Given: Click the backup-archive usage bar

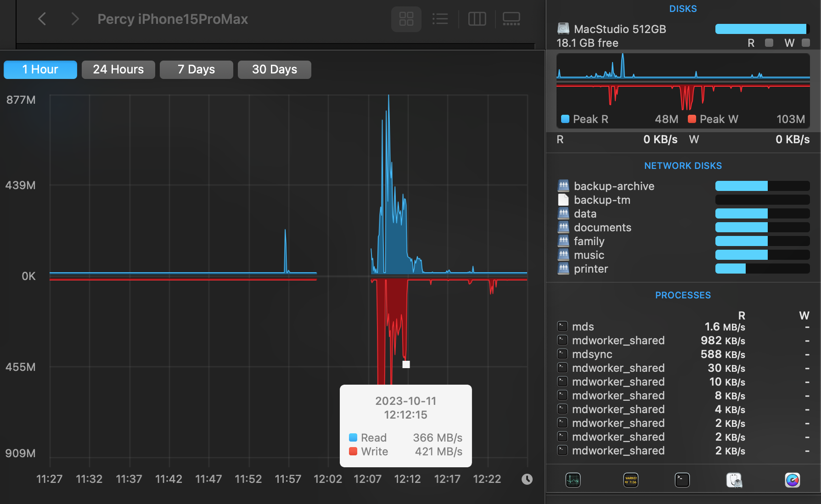Looking at the screenshot, I should coord(763,186).
